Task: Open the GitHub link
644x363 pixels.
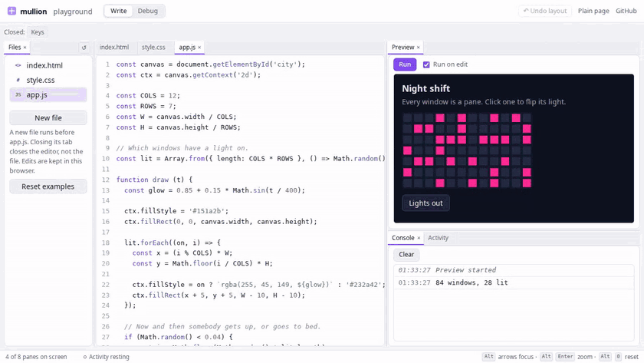Action: pyautogui.click(x=626, y=11)
